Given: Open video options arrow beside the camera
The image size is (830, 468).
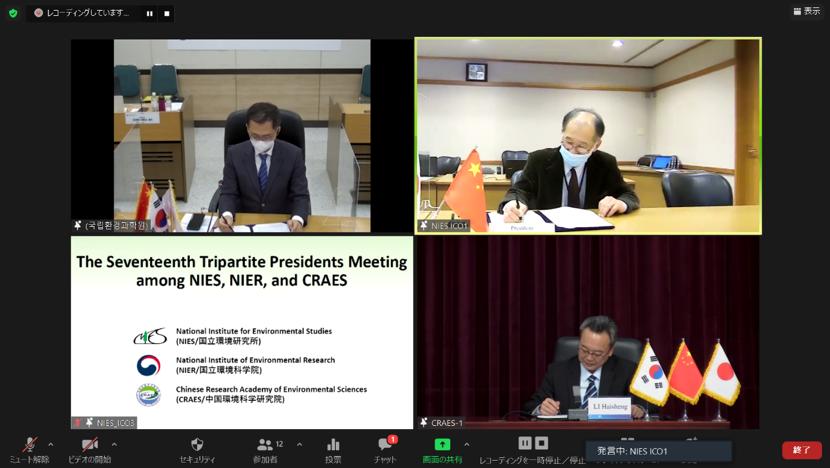Looking at the screenshot, I should click(x=114, y=445).
